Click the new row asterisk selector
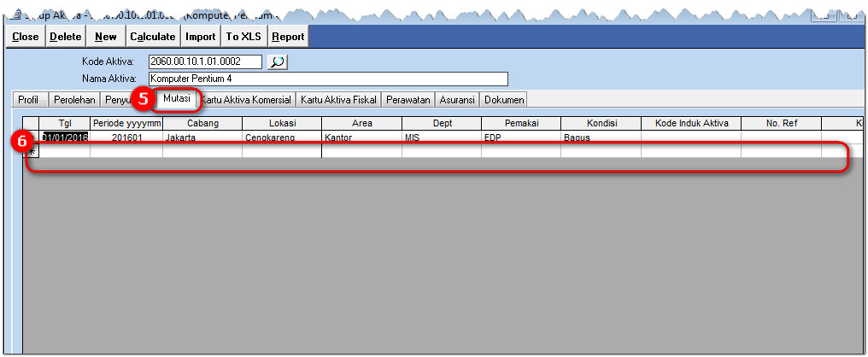The image size is (868, 357). [x=32, y=151]
